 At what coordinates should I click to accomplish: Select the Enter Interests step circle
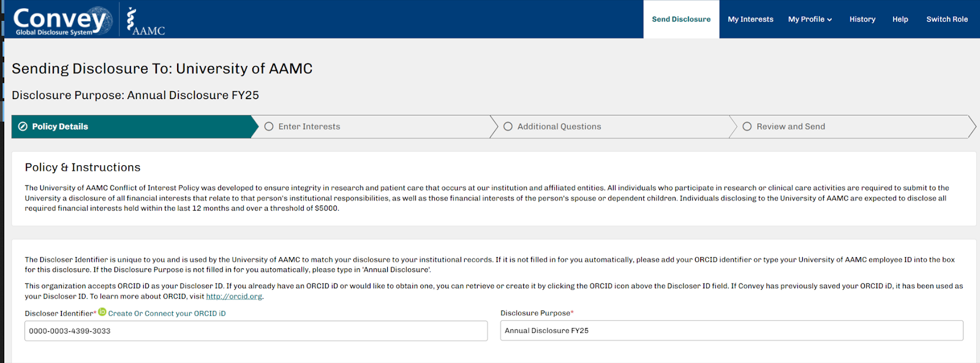pyautogui.click(x=269, y=127)
